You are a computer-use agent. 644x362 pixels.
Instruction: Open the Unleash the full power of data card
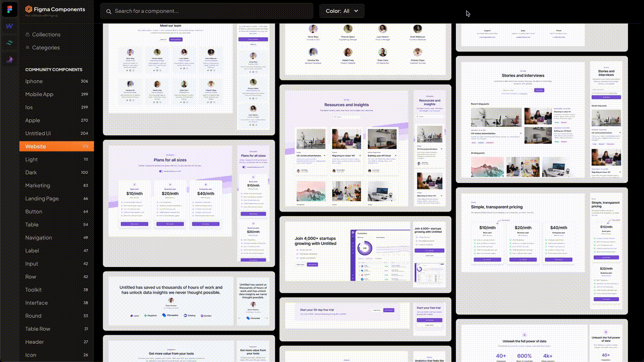click(542, 340)
